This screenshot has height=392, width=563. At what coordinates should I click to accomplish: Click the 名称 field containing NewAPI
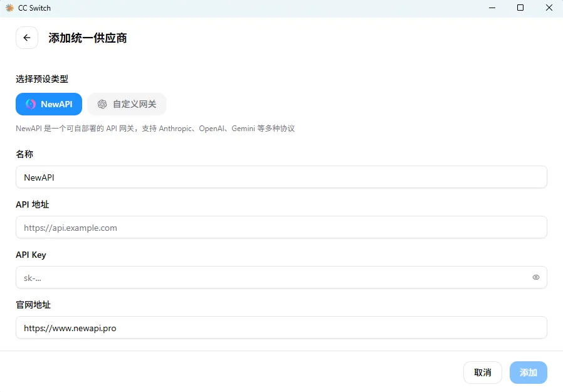click(281, 177)
